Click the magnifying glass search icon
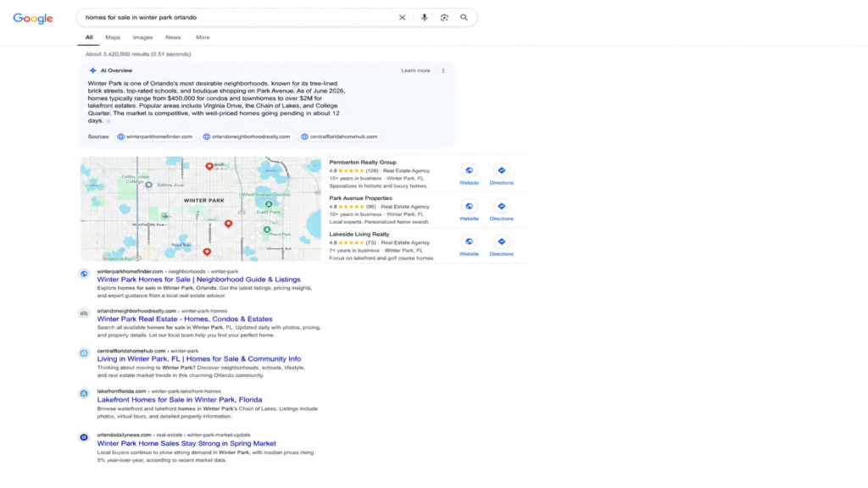Screen dimensions: 868x488 coord(464,18)
